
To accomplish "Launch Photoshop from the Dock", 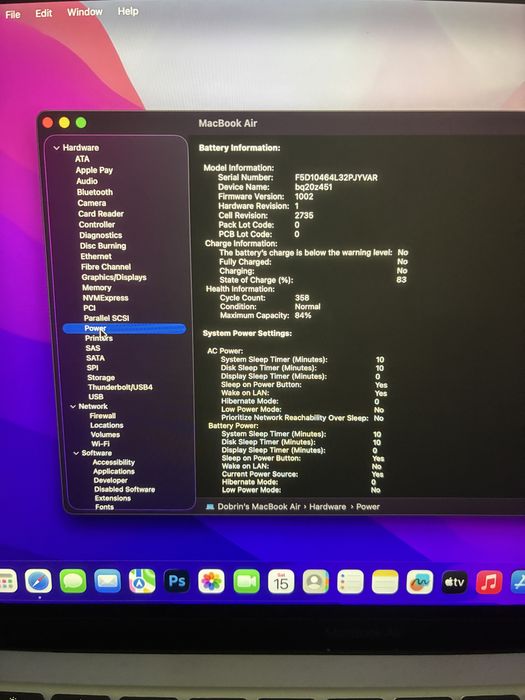I will tap(177, 581).
